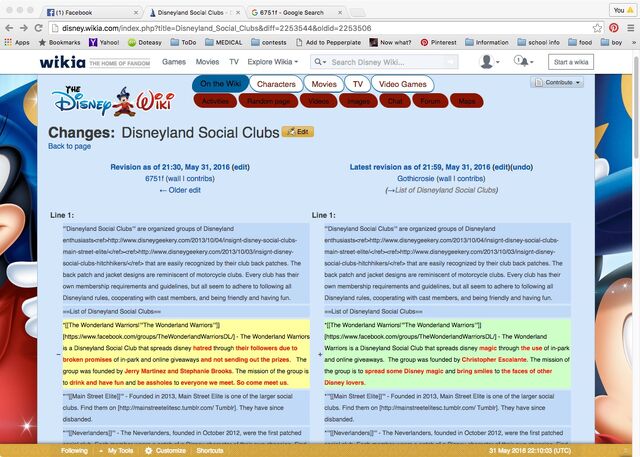Bookmark this page with the star icon
Screen dimensions: 640x457
click(597, 28)
